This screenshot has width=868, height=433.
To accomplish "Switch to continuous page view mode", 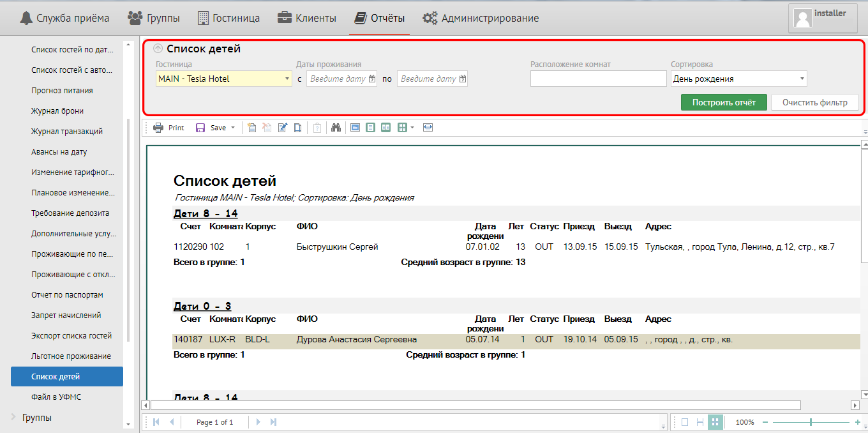I will click(x=700, y=422).
